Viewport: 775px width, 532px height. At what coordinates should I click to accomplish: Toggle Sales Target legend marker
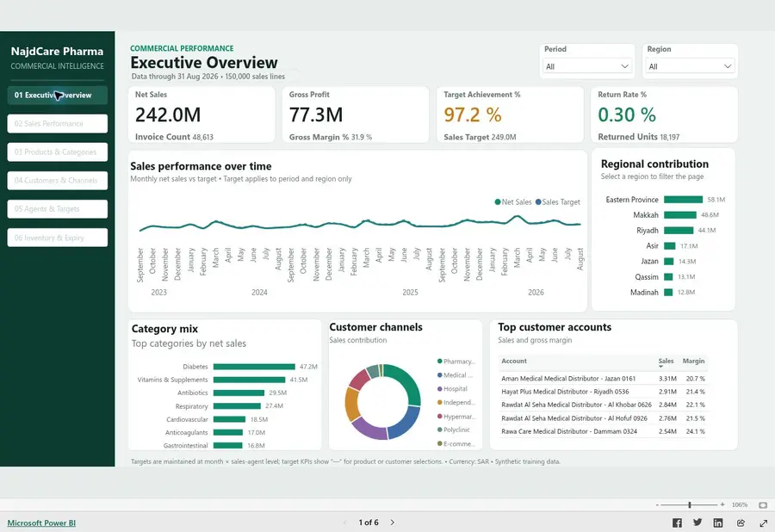coord(538,202)
